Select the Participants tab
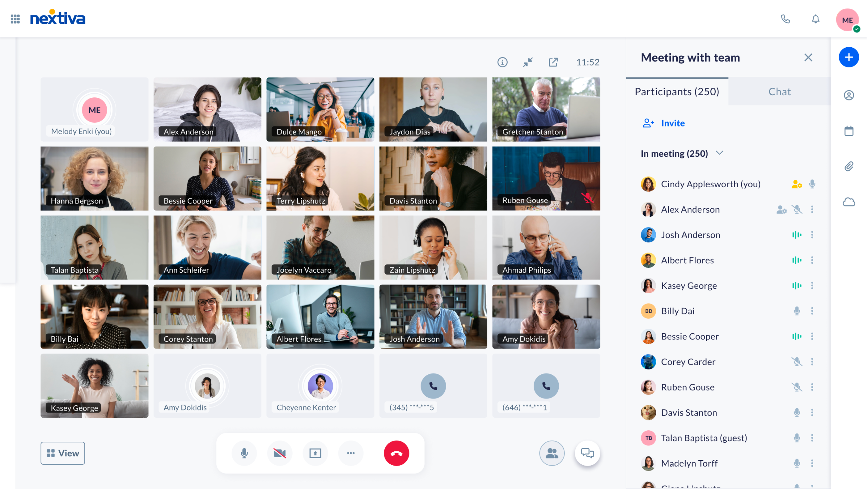868x490 pixels. pyautogui.click(x=677, y=91)
